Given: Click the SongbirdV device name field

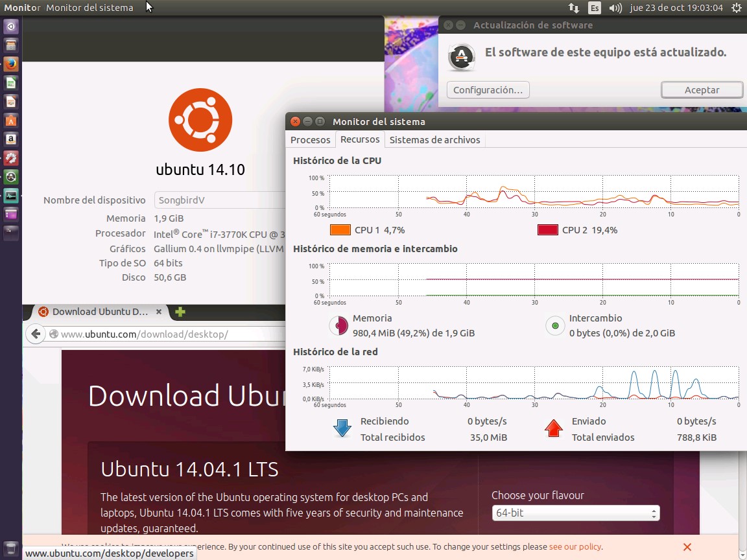Looking at the screenshot, I should point(220,200).
